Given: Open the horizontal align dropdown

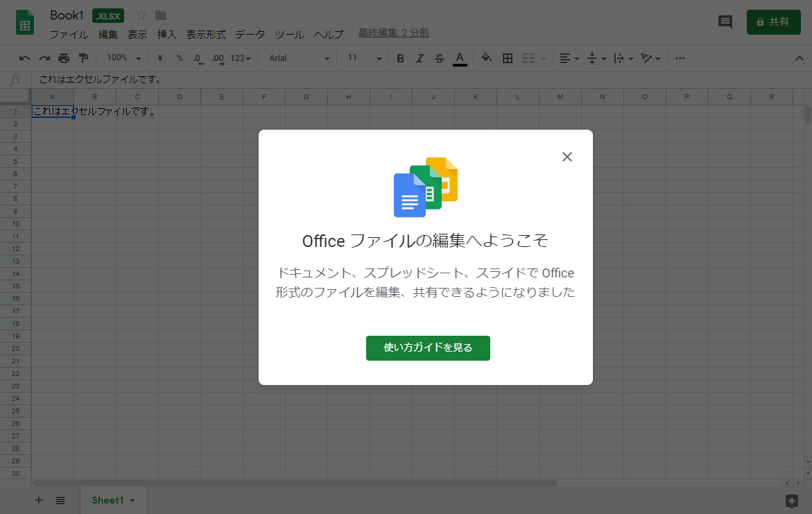Looking at the screenshot, I should pos(569,58).
